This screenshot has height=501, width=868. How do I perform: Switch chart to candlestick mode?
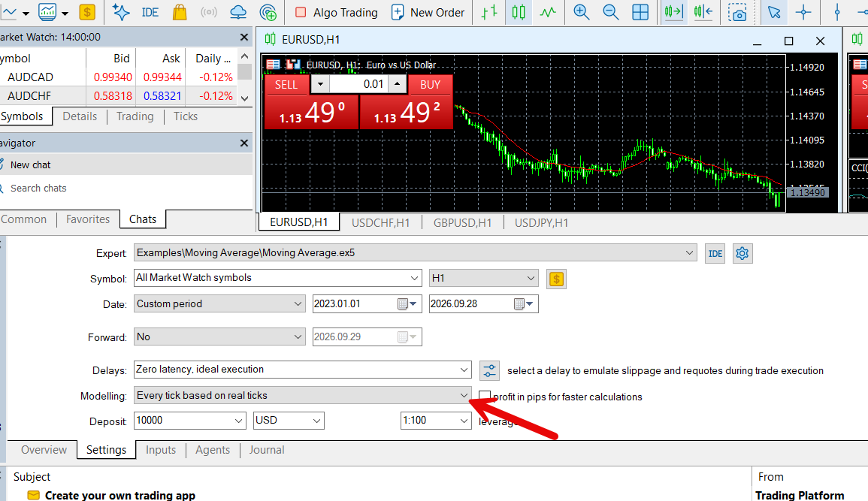pos(519,12)
